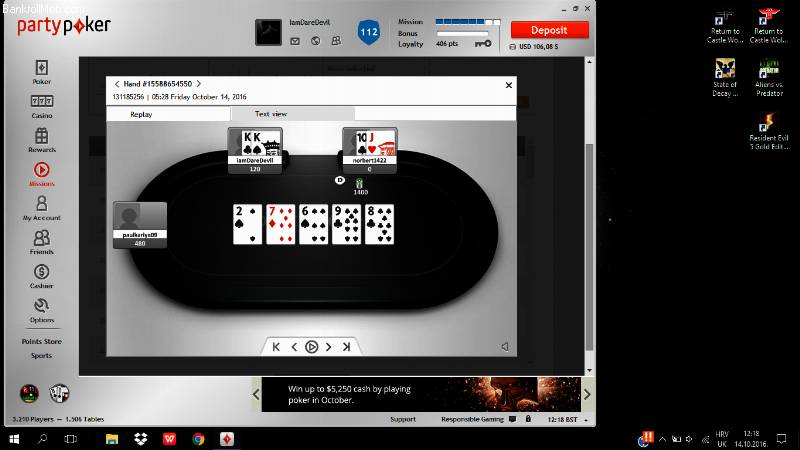Image resolution: width=800 pixels, height=450 pixels.
Task: Jump to the start of replay
Action: pyautogui.click(x=276, y=347)
